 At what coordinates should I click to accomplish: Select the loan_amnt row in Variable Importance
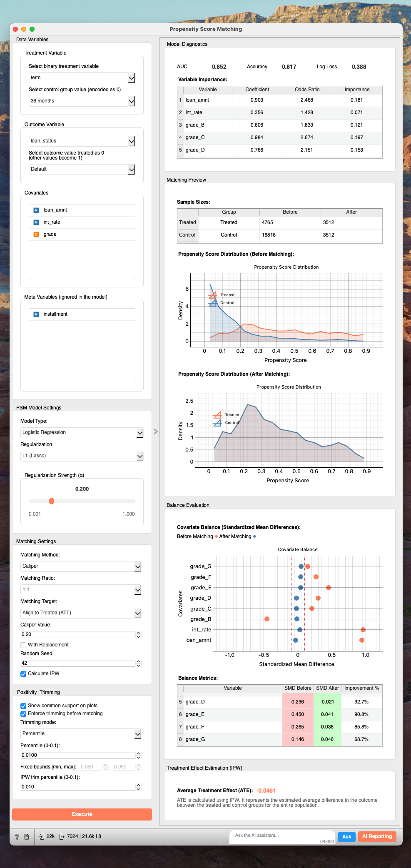coord(279,100)
